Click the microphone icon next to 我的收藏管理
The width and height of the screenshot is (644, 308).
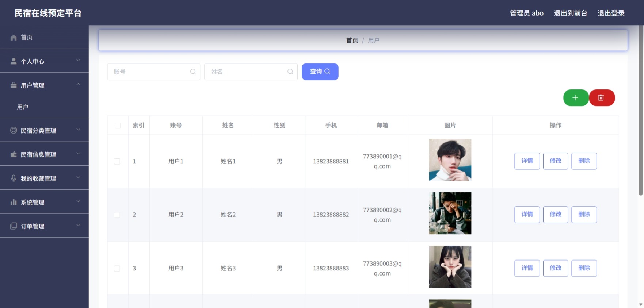(x=14, y=178)
